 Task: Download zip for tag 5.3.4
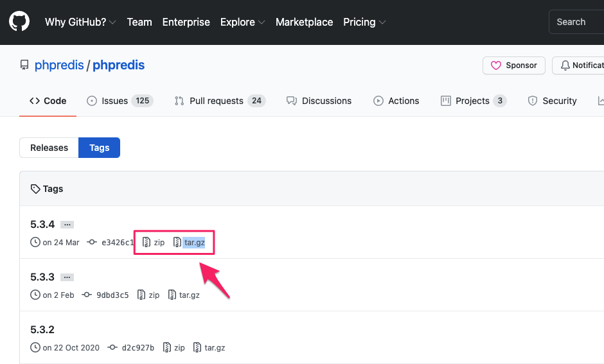click(159, 243)
